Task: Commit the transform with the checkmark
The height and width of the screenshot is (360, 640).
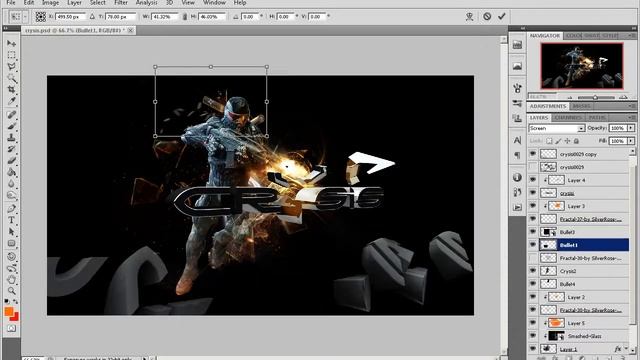Action: [502, 16]
